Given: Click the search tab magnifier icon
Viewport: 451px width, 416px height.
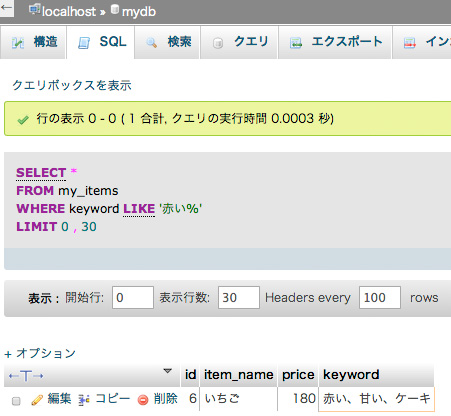Looking at the screenshot, I should 151,43.
